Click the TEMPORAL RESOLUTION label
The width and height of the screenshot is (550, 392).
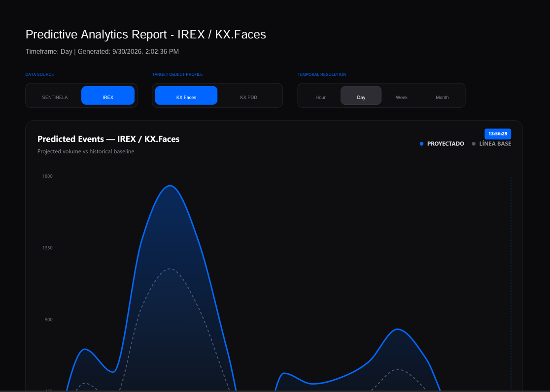point(322,74)
